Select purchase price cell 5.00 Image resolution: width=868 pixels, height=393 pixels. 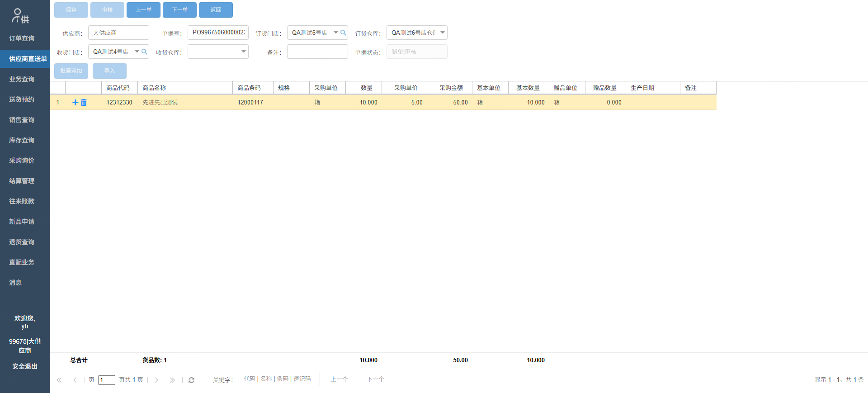point(404,103)
